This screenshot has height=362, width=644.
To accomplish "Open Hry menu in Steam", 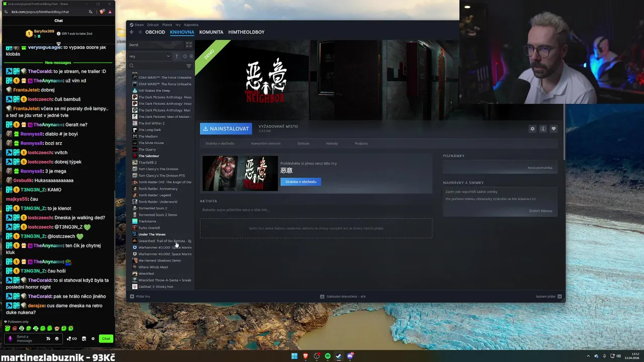I will (178, 25).
